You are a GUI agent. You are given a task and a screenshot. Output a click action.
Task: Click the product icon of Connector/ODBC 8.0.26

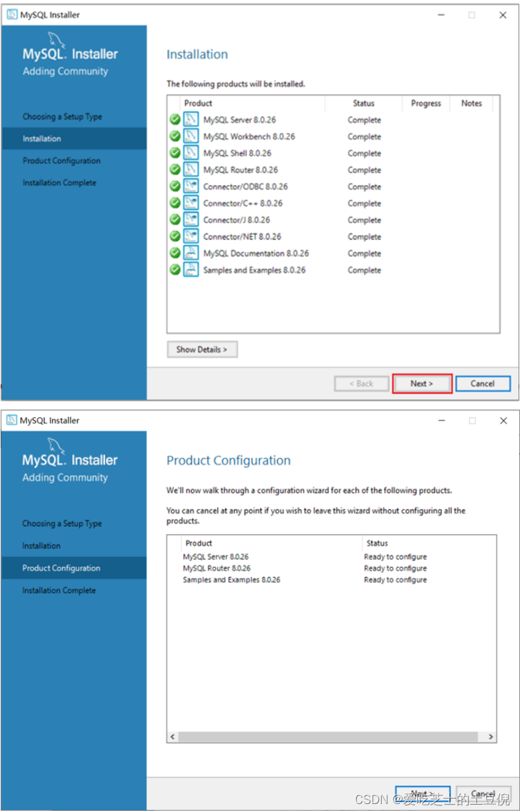click(x=191, y=186)
